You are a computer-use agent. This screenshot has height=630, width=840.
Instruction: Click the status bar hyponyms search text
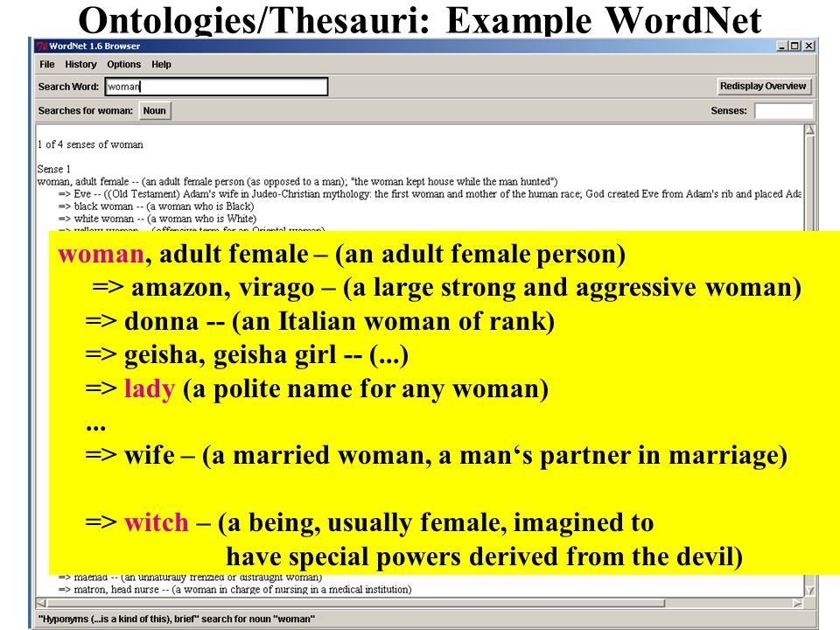(176, 619)
